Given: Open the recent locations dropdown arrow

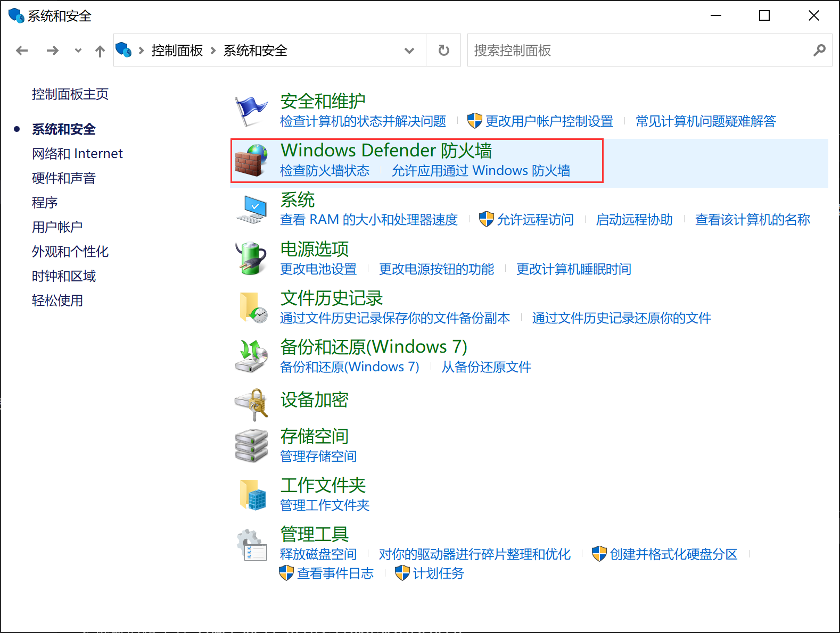Looking at the screenshot, I should (78, 51).
